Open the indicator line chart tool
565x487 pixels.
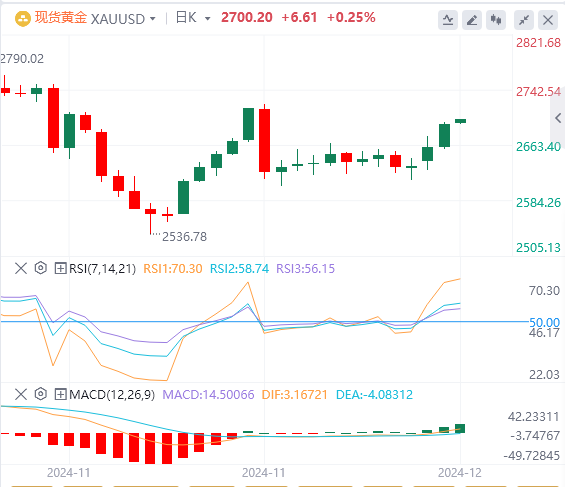click(448, 19)
